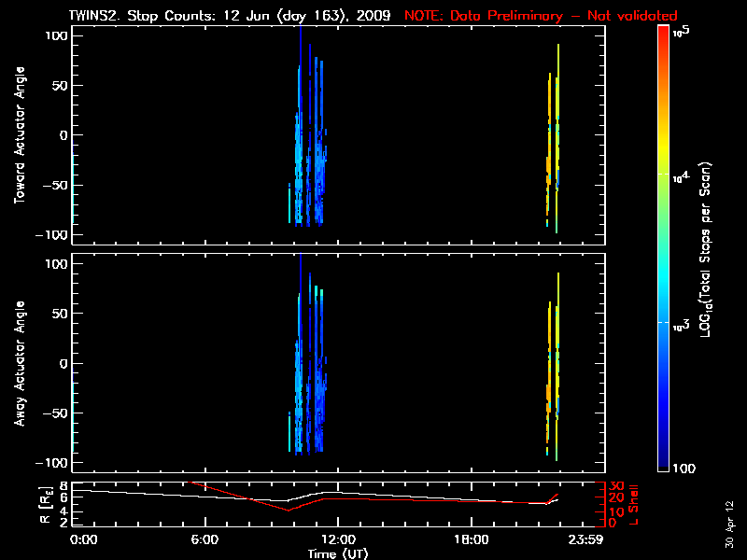Click the '30 Apr 12' date stamp
This screenshot has height=560, width=747.
click(x=729, y=518)
